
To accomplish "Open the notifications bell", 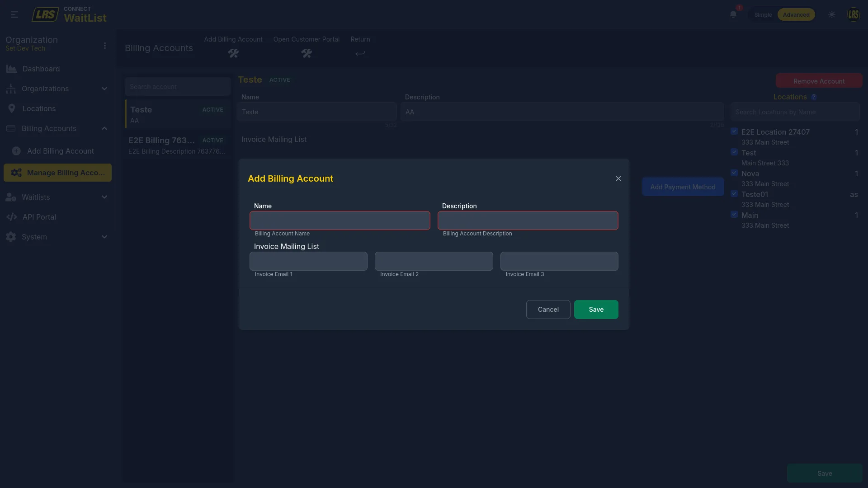I will pyautogui.click(x=733, y=14).
